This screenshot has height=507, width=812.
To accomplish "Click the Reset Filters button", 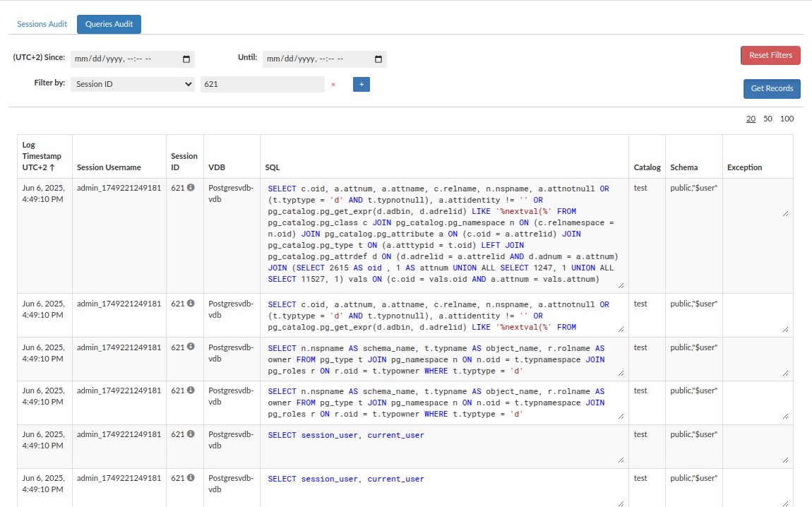I will point(770,55).
